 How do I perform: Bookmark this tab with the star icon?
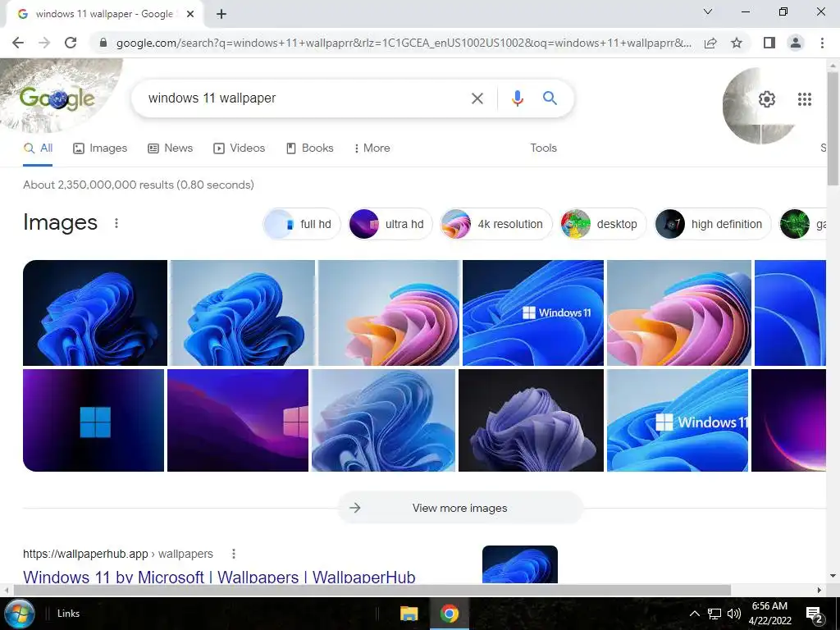(737, 43)
